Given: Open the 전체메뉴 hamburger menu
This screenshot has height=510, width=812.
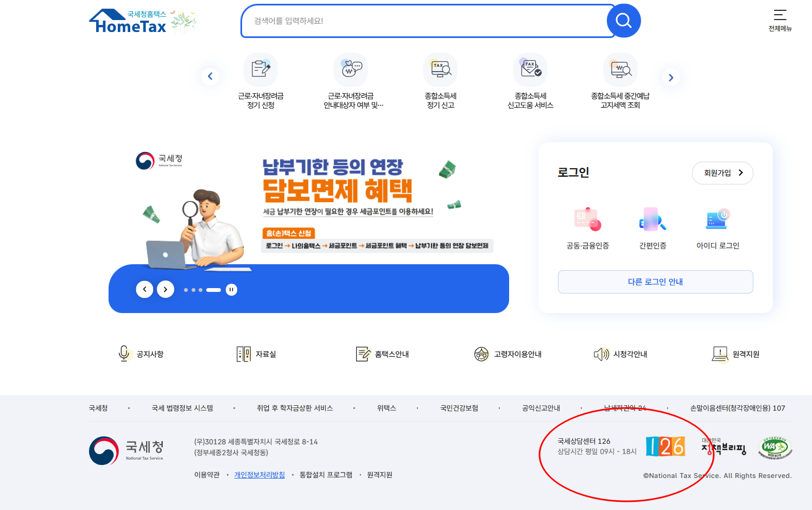Looking at the screenshot, I should click(780, 20).
